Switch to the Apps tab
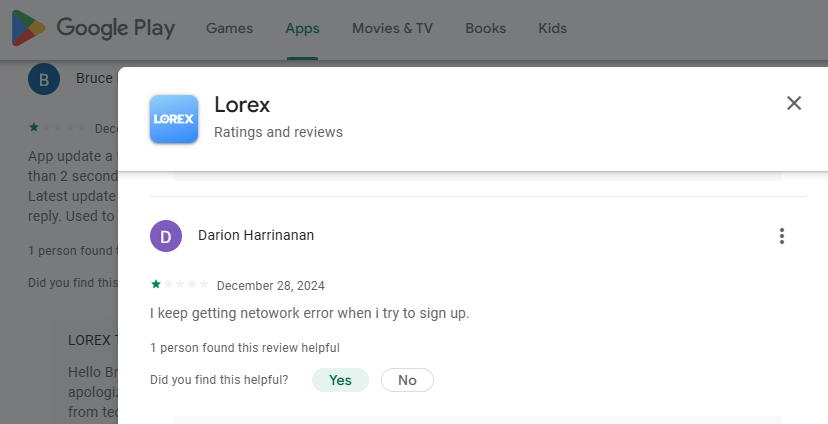The height and width of the screenshot is (424, 828). point(302,29)
